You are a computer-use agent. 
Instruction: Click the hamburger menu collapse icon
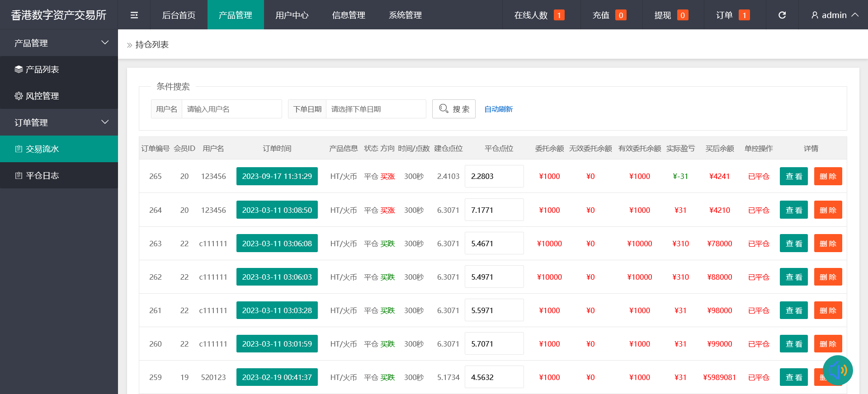(134, 15)
